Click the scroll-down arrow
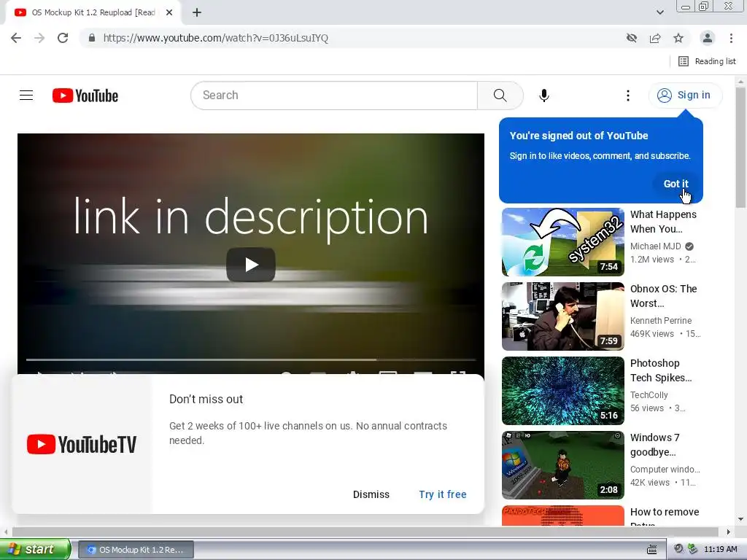This screenshot has height=560, width=747. 740,519
